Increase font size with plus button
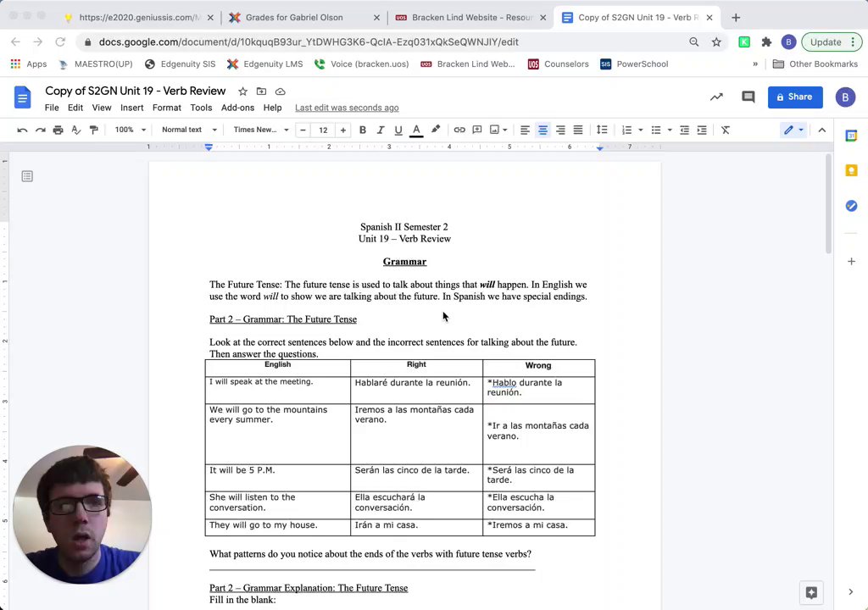The width and height of the screenshot is (868, 610). coord(343,130)
